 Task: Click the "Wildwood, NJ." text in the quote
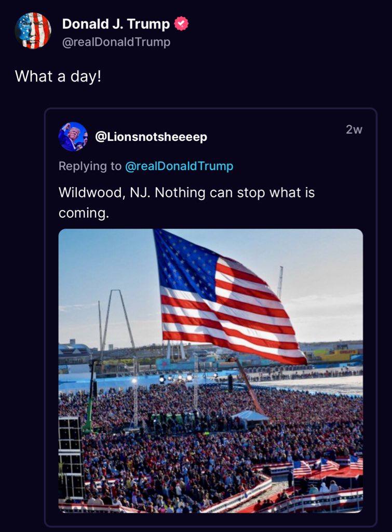(x=104, y=193)
